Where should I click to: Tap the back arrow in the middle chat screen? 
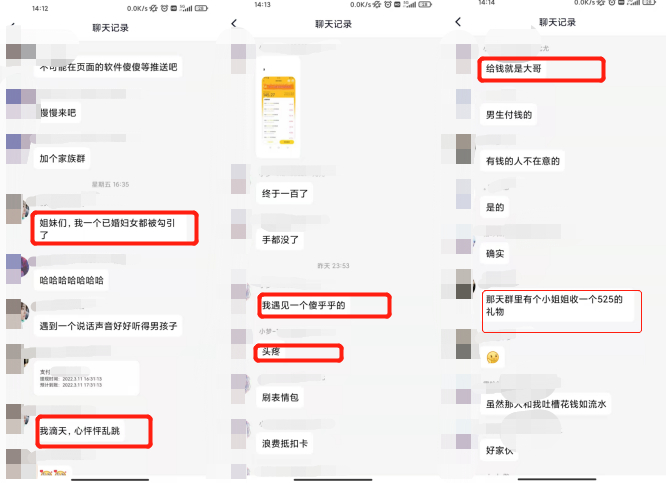[234, 23]
